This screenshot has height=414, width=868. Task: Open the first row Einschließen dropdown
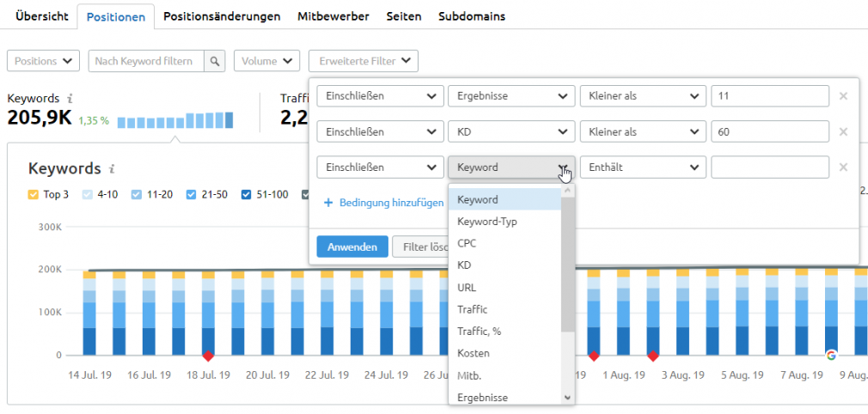[381, 96]
